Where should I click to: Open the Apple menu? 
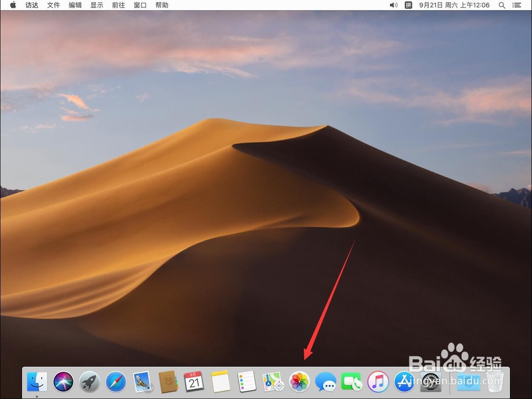coord(13,5)
